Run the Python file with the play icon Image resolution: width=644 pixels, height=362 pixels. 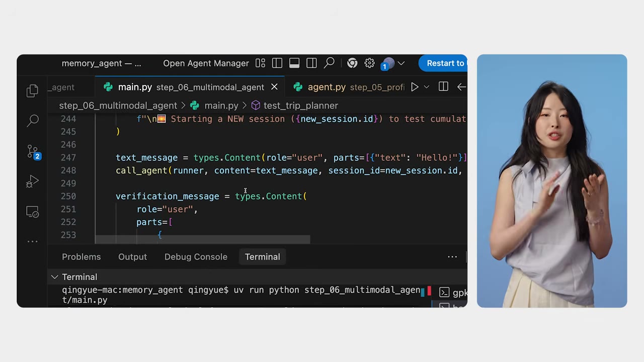click(415, 87)
